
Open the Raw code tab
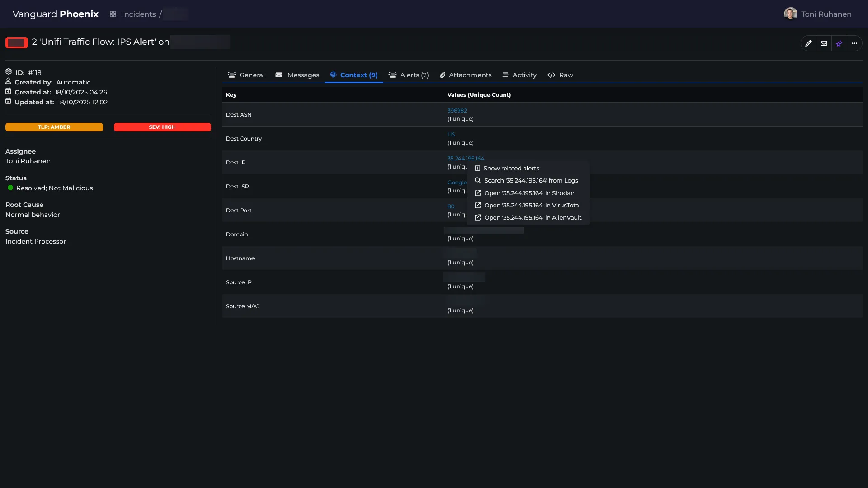pyautogui.click(x=560, y=75)
